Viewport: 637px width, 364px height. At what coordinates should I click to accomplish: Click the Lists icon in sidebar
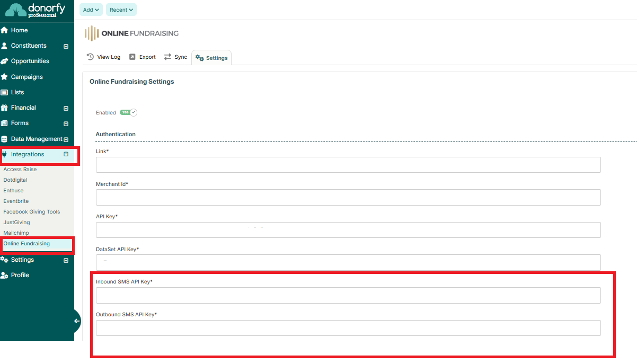click(x=4, y=92)
